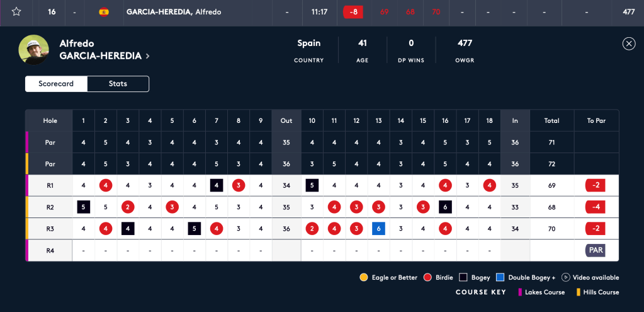
Task: Click the R4 PAR badge
Action: pyautogui.click(x=596, y=250)
